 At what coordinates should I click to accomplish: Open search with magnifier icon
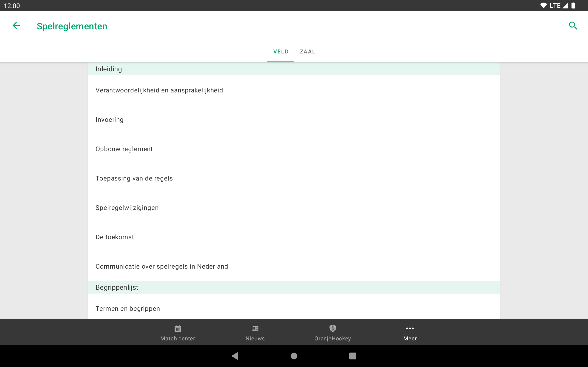tap(573, 25)
